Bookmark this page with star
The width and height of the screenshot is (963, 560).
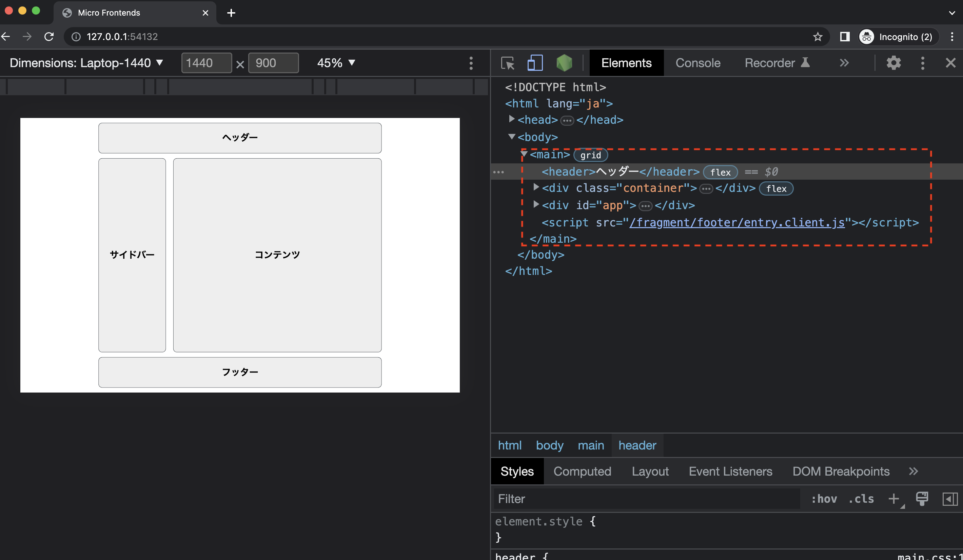[x=818, y=37]
